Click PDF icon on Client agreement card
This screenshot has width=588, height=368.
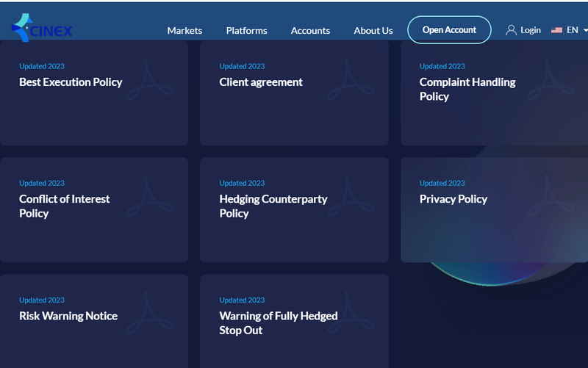(351, 79)
